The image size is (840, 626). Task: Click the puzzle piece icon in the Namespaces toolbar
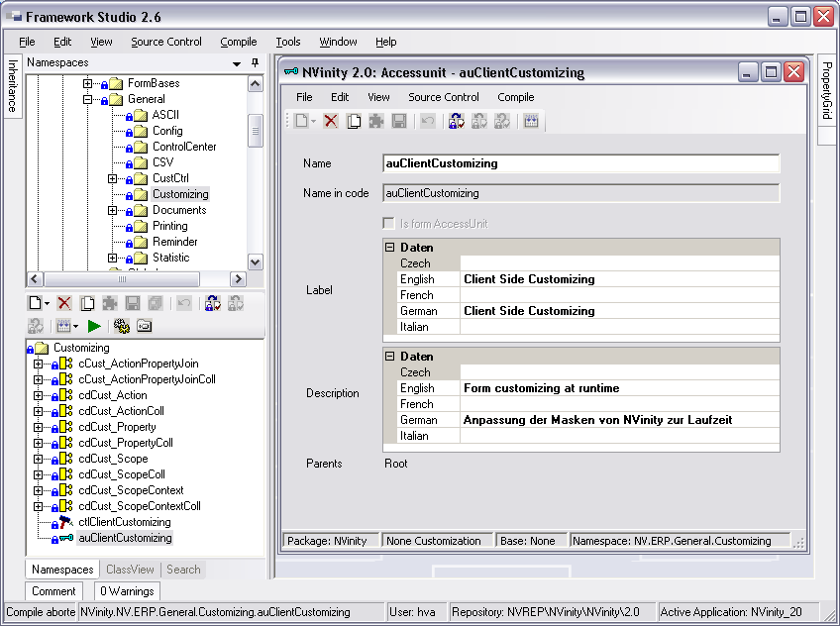(x=110, y=304)
